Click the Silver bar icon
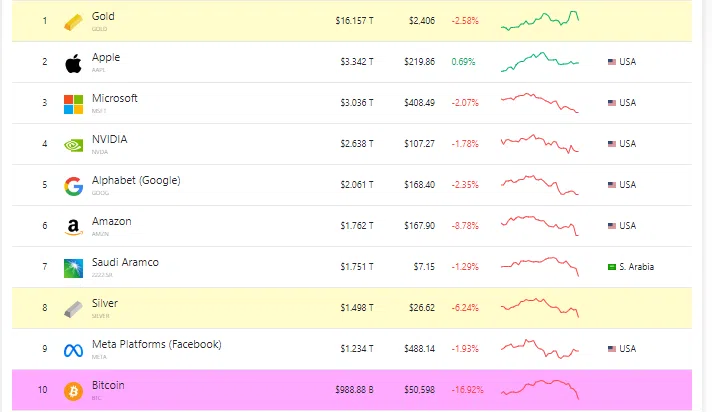This screenshot has height=412, width=712. 73,308
